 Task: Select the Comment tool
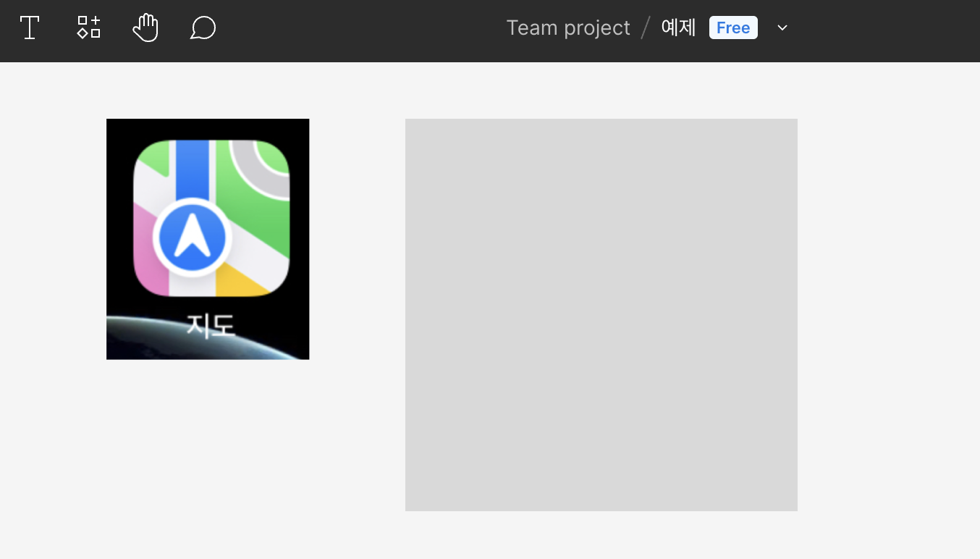click(203, 28)
